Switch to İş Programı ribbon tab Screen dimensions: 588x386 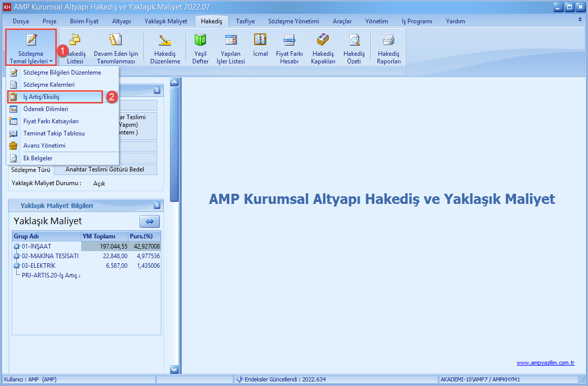point(417,21)
